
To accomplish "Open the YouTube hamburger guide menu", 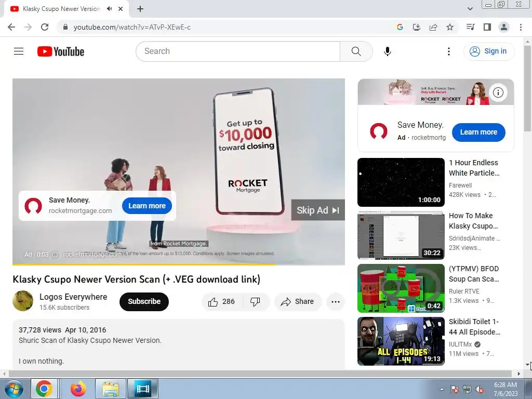I will (19, 51).
